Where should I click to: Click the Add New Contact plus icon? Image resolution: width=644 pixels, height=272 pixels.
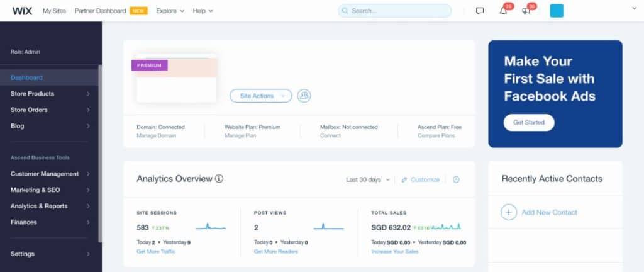click(508, 212)
